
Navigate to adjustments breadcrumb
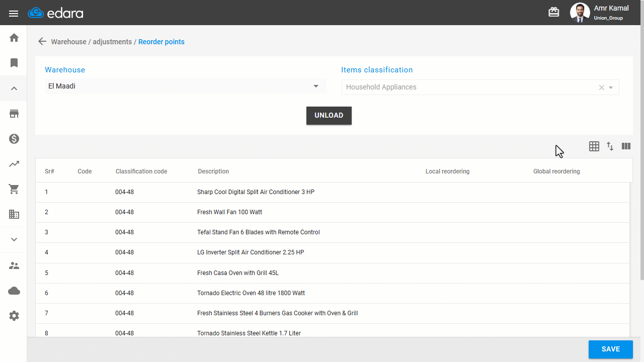[112, 42]
